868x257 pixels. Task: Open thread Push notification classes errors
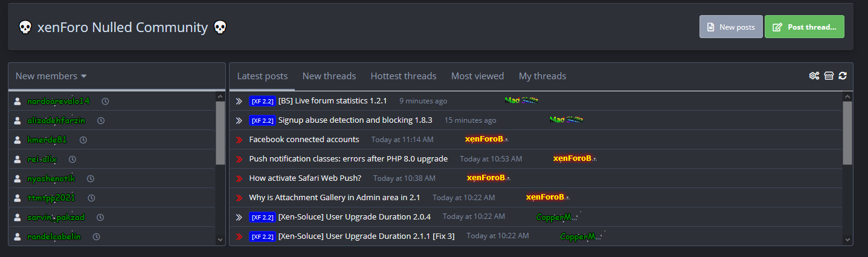(348, 159)
